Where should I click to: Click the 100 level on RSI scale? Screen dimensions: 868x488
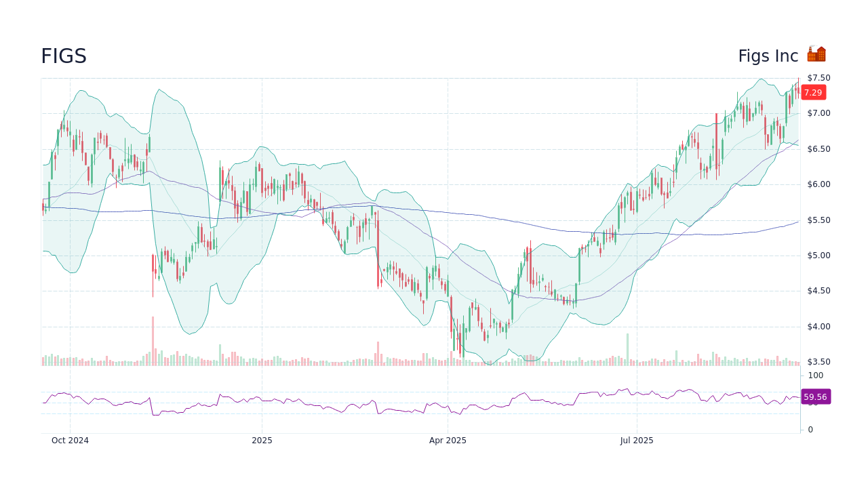click(814, 375)
